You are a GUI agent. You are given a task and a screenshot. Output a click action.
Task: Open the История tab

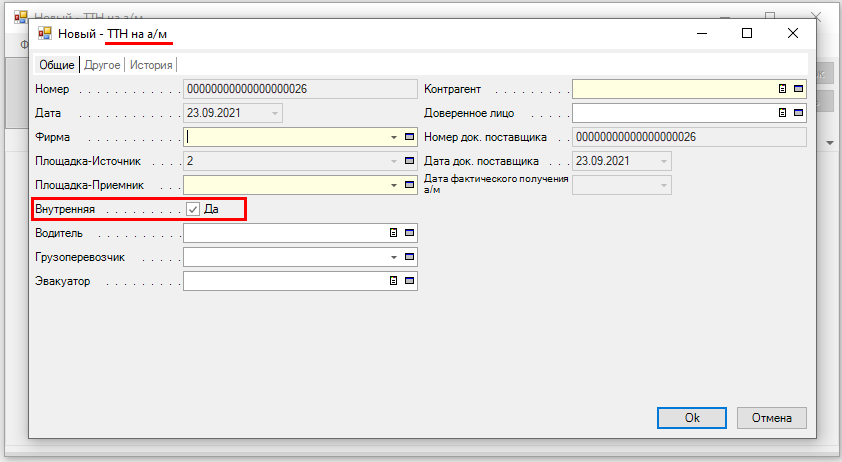151,65
